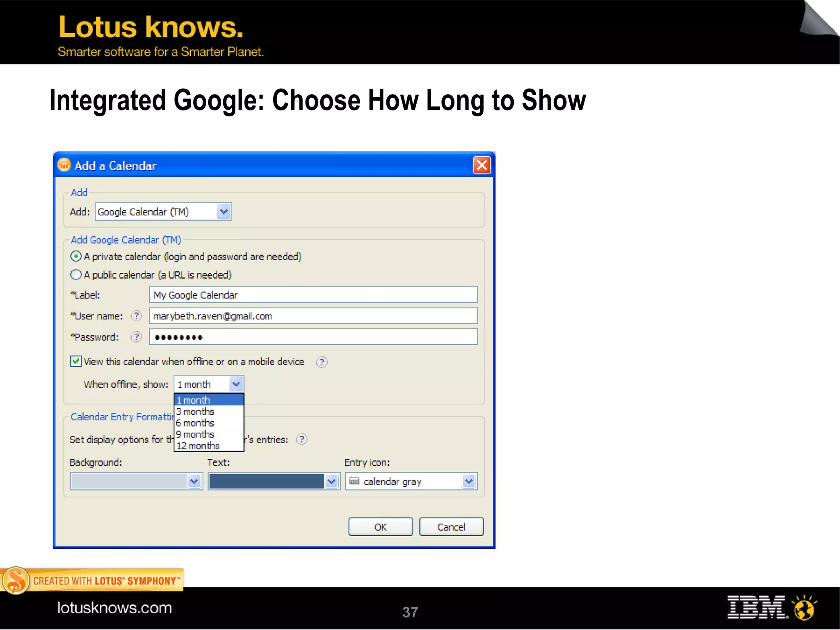Click the Password input field
This screenshot has height=630, width=840.
313,337
